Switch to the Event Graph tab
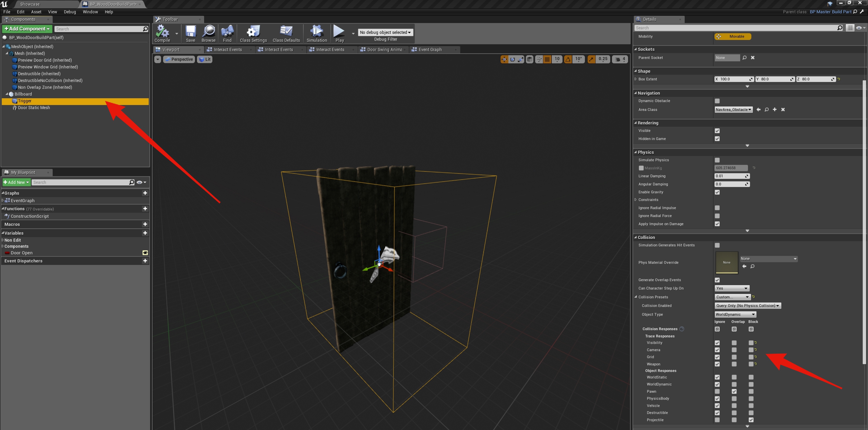 pos(430,49)
